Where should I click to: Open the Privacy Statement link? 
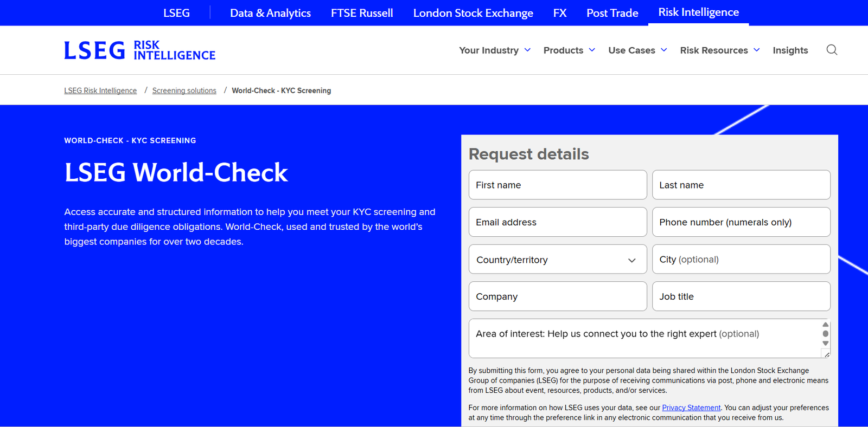pyautogui.click(x=691, y=407)
